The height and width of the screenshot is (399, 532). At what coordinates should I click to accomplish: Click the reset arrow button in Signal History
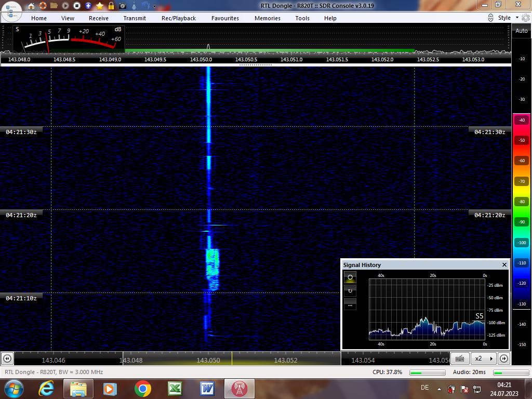[x=350, y=291]
